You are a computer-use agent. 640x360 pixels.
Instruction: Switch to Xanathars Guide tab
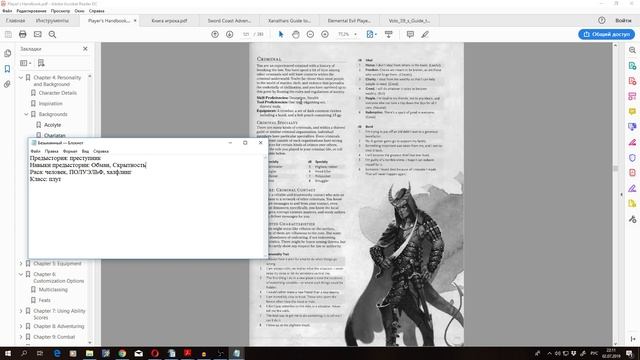[x=289, y=20]
